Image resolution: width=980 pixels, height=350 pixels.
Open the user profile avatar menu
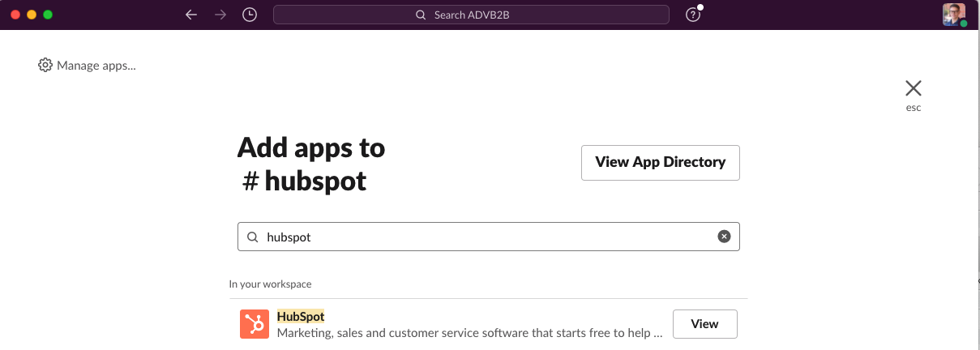953,15
